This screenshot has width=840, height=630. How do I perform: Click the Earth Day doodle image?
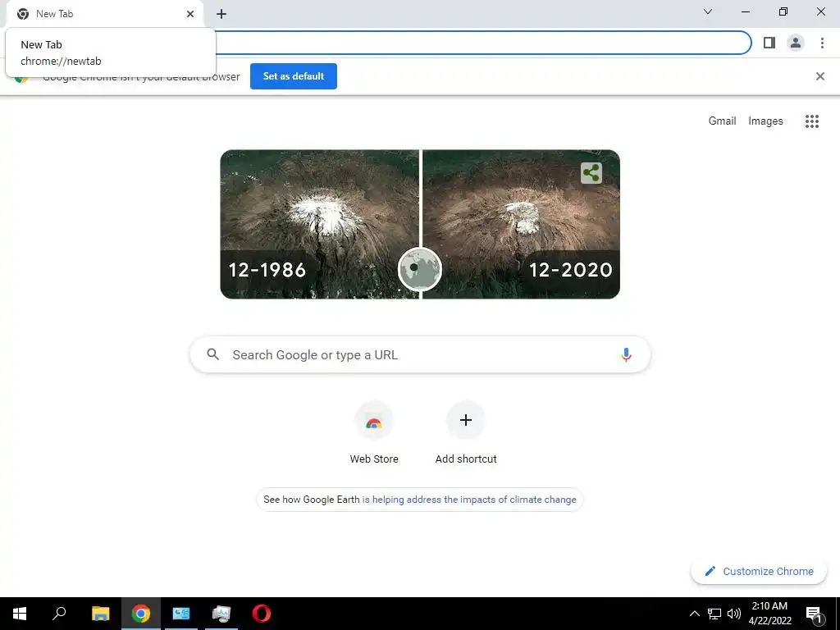click(420, 224)
